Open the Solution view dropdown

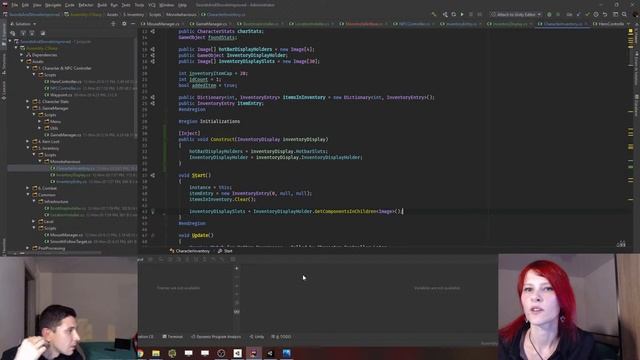(x=23, y=24)
